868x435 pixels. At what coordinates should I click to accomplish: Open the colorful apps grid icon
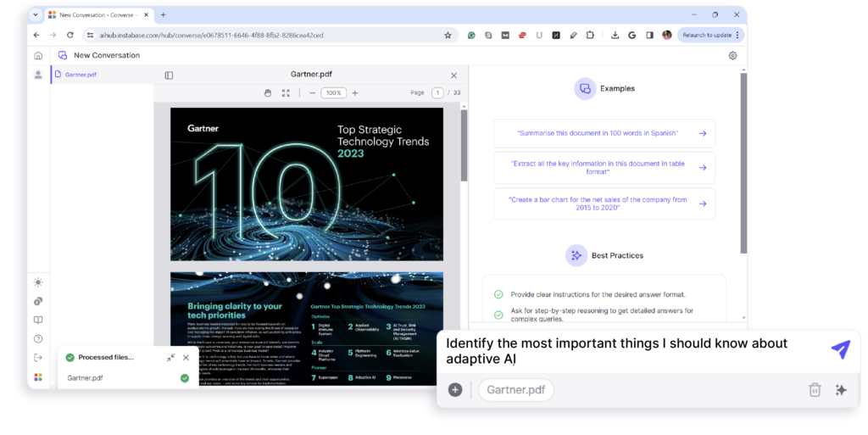pyautogui.click(x=38, y=376)
